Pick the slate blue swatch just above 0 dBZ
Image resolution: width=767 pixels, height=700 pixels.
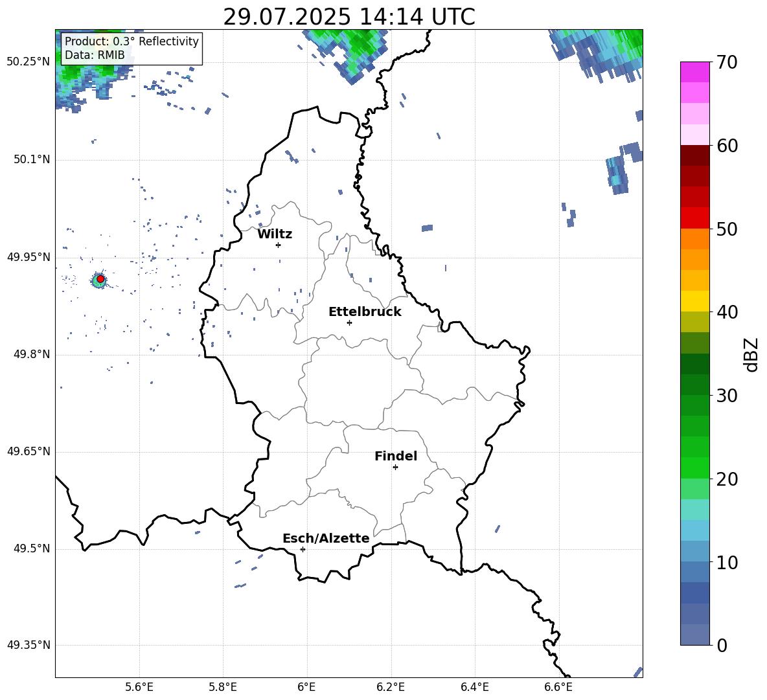click(x=694, y=635)
